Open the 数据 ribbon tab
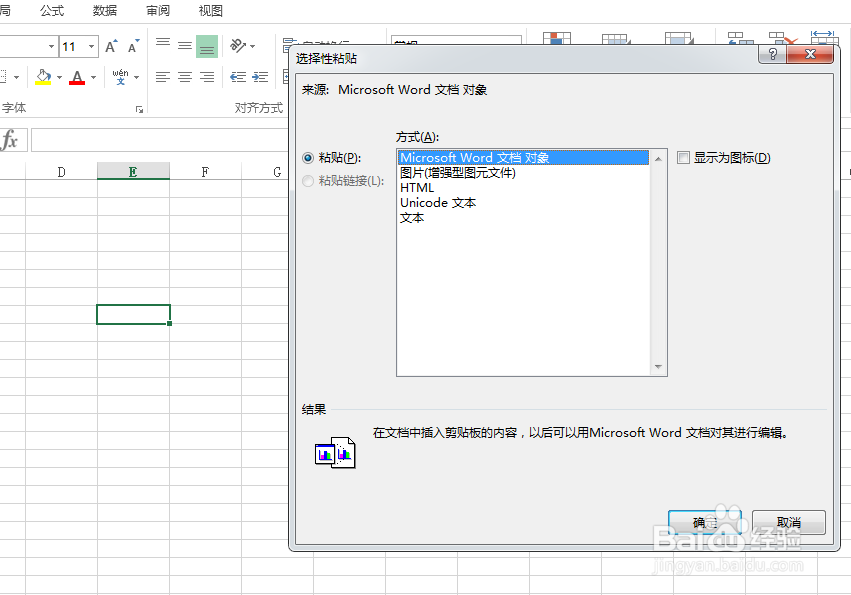This screenshot has width=851, height=595. coord(105,11)
